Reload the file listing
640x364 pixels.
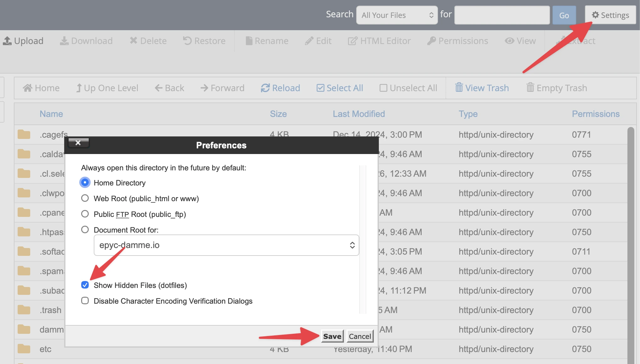(280, 88)
